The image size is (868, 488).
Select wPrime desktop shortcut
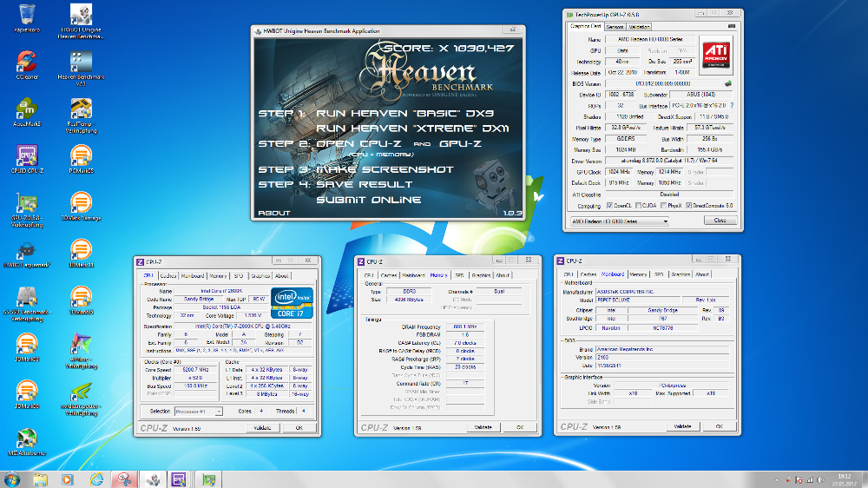pyautogui.click(x=81, y=351)
